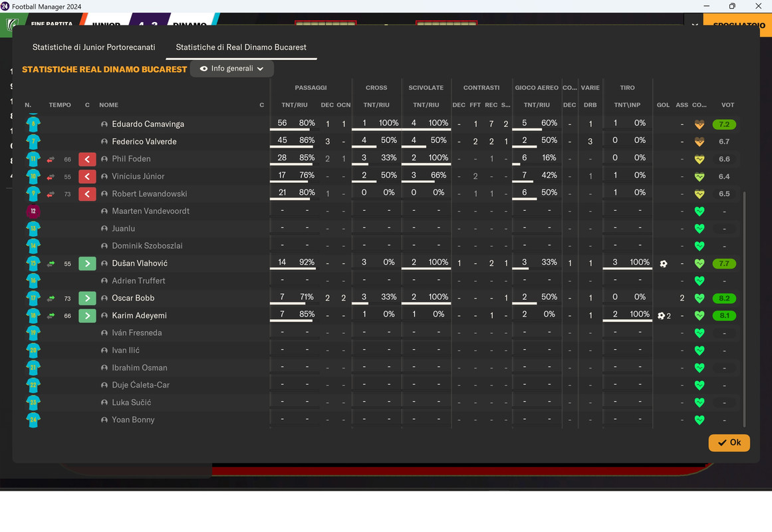Viewport: 772px width, 532px height.
Task: Sort by the ASS column header
Action: 682,105
